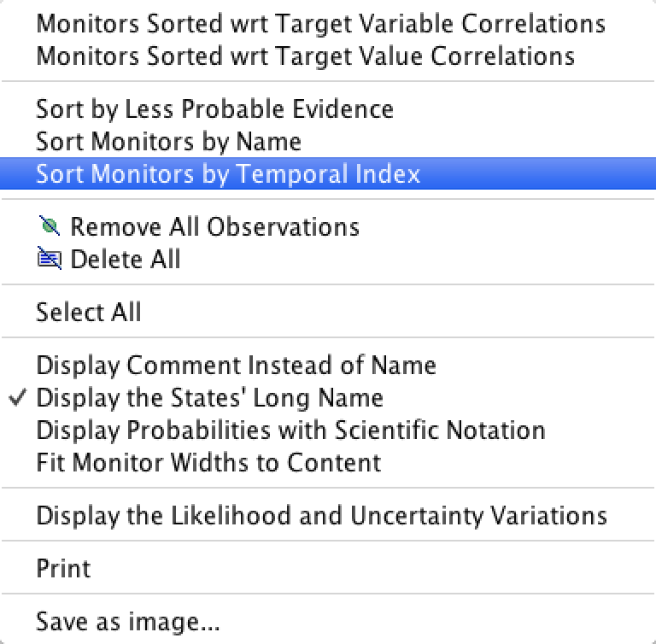Turn on Probabilities with Scientific Notation
The width and height of the screenshot is (656, 644).
click(x=328, y=430)
